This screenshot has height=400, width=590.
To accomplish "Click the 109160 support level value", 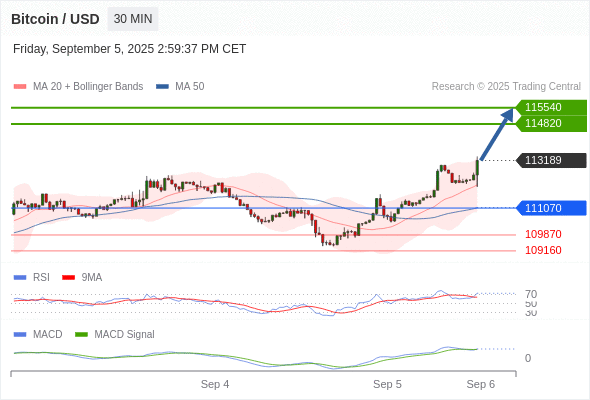I will click(x=543, y=250).
